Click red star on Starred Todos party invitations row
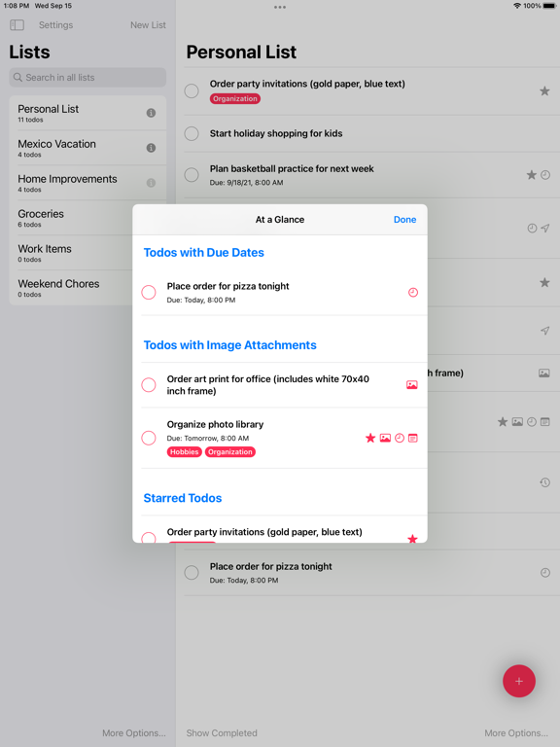Image resolution: width=560 pixels, height=747 pixels. [412, 539]
